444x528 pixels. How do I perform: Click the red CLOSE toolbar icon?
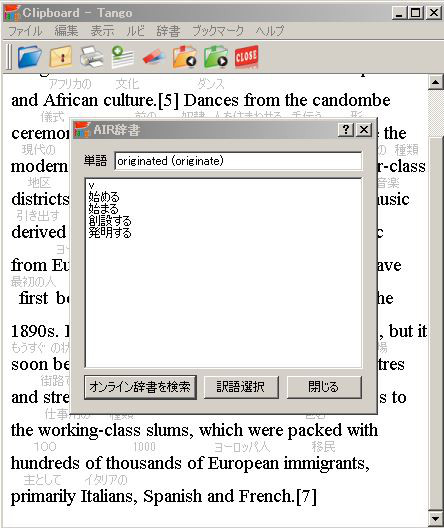[x=247, y=57]
